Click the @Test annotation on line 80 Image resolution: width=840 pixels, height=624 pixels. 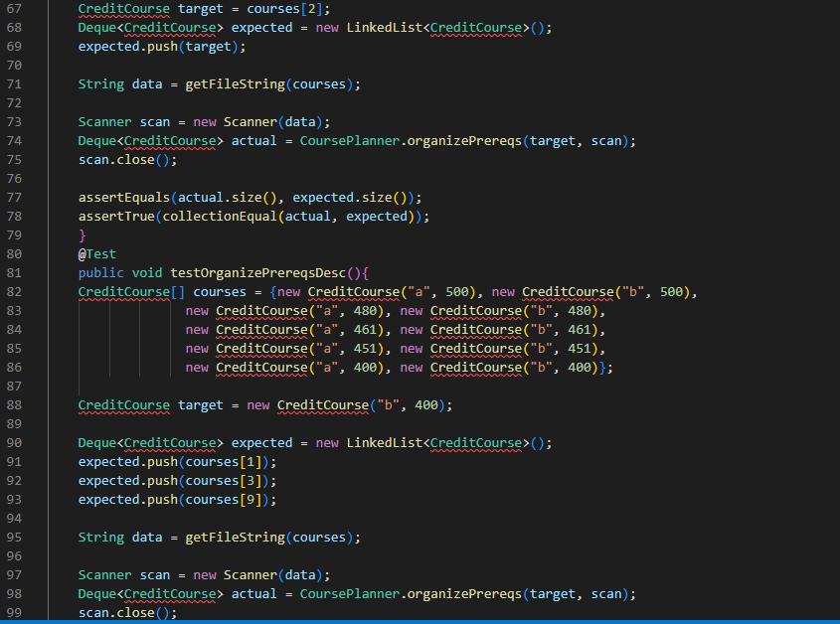95,253
